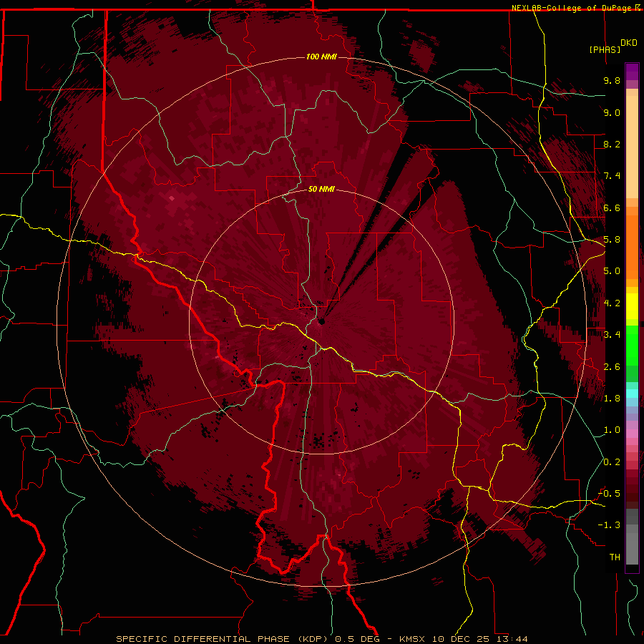The width and height of the screenshot is (644, 644).
Task: Click the 7.4 colorbar value
Action: pos(612,176)
